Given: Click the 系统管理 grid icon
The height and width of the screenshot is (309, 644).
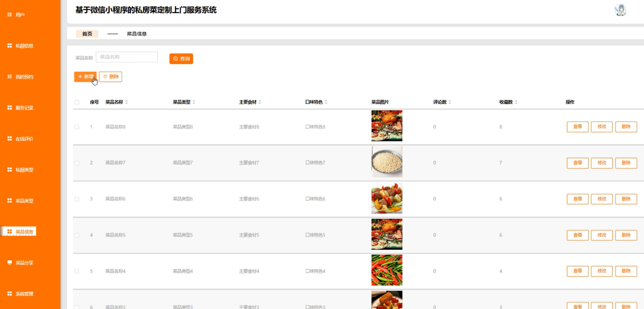Looking at the screenshot, I should tap(10, 294).
